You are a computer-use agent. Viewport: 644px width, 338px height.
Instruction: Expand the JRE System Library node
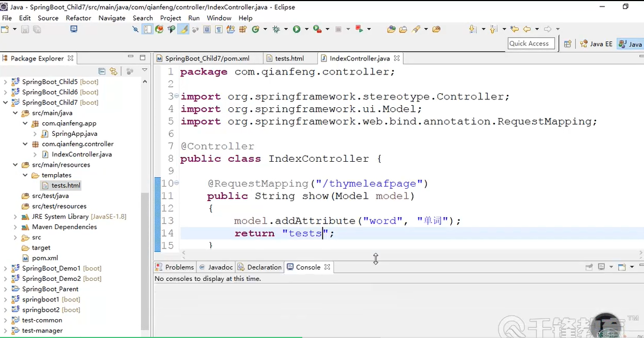click(x=15, y=217)
